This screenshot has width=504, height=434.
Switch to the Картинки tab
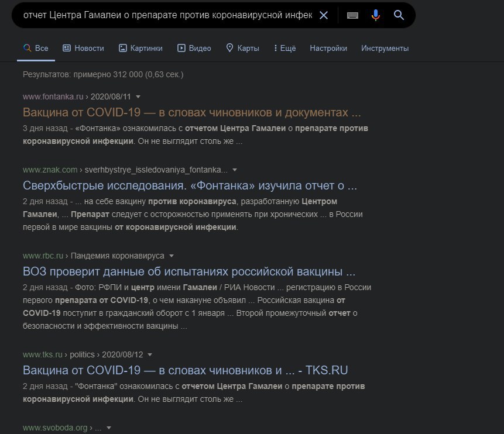point(140,48)
